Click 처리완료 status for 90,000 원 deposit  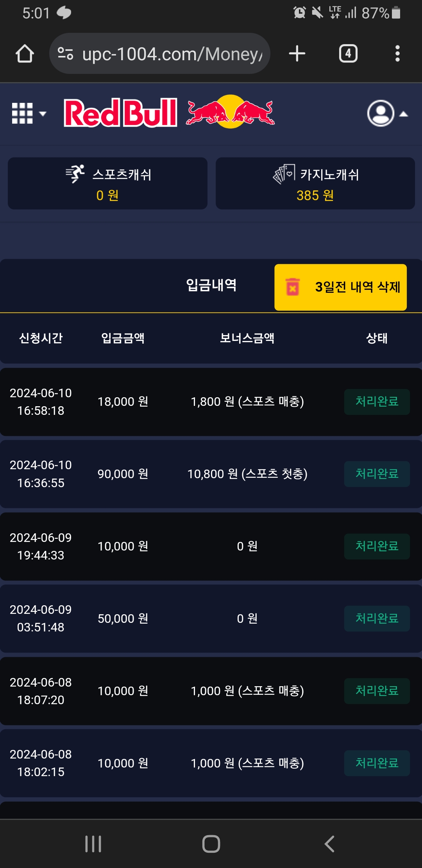coord(377,474)
